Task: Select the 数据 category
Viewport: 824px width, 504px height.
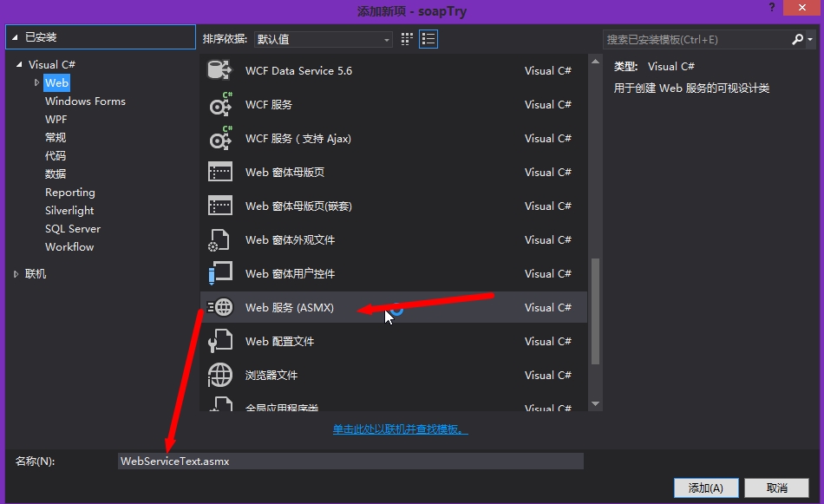Action: click(56, 174)
